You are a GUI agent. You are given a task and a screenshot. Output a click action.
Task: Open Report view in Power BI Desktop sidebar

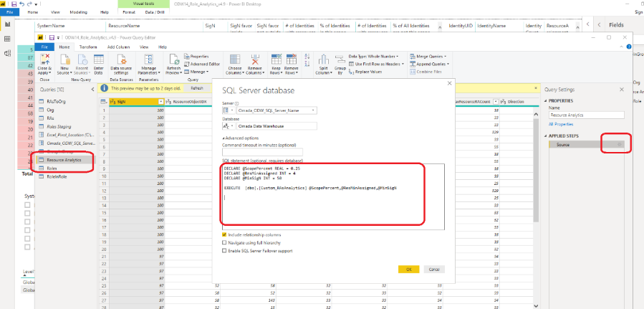coord(7,24)
